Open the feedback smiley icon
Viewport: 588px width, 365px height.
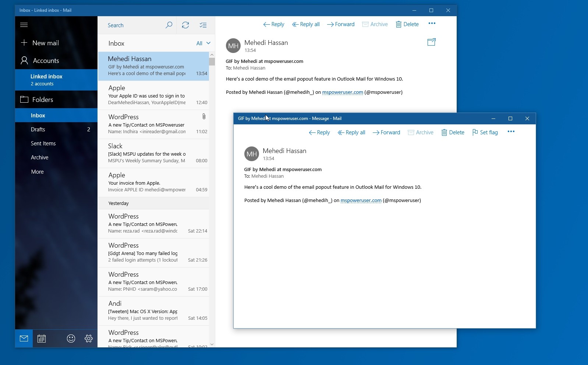click(71, 339)
